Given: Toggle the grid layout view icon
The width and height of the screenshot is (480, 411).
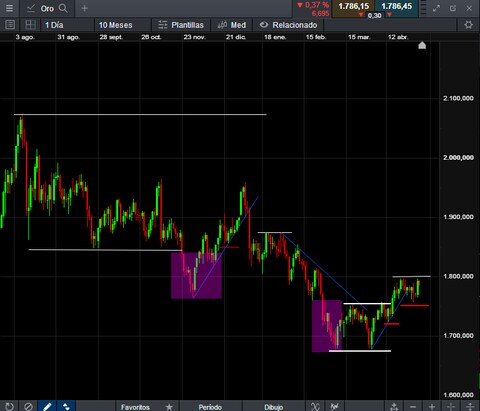Looking at the screenshot, I should pos(30,25).
